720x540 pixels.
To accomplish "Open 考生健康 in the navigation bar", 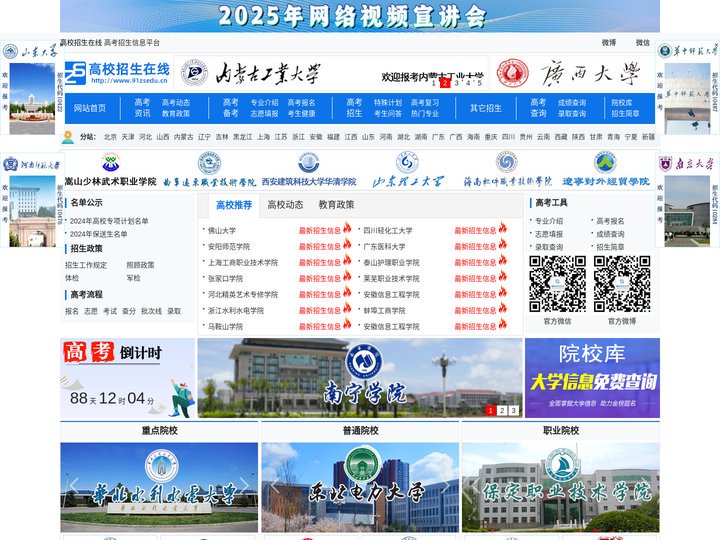I will click(302, 113).
